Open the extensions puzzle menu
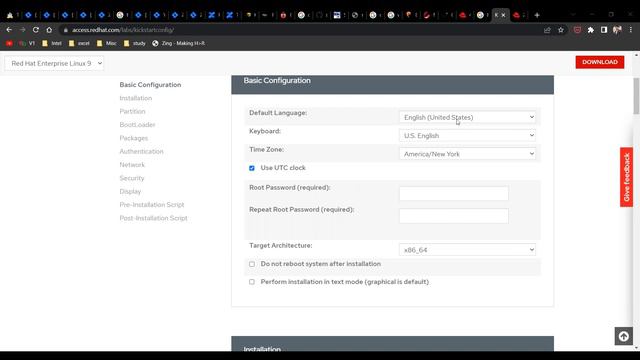This screenshot has width=640, height=360. pyautogui.click(x=591, y=30)
